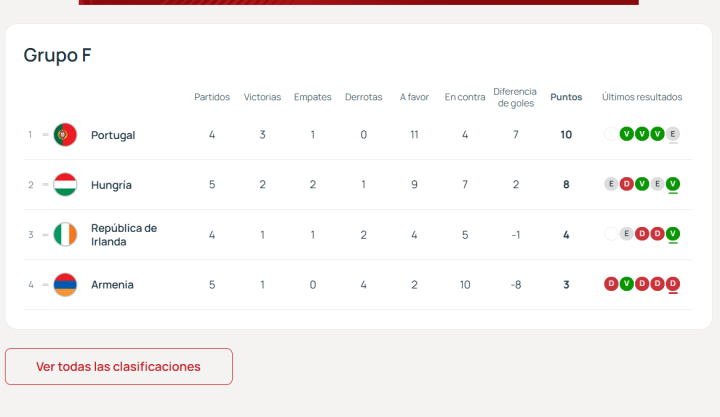
Task: Select Hungary's red defeat (D) result badge
Action: click(627, 184)
